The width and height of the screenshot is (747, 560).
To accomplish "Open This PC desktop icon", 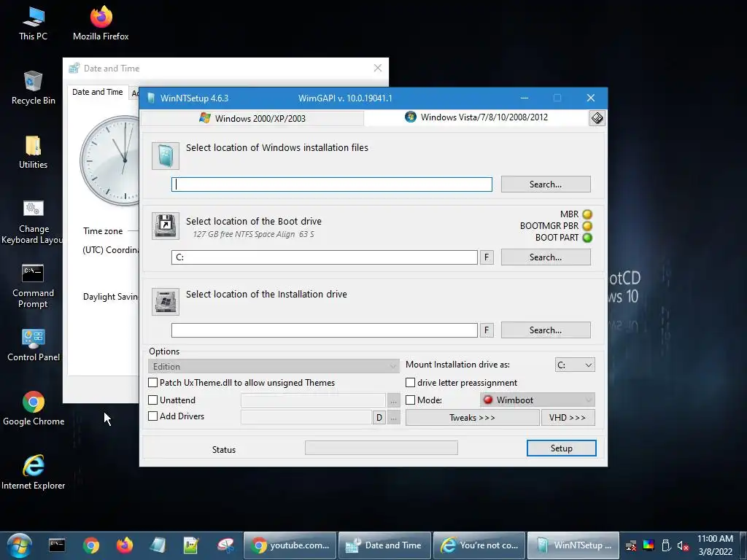I will 33,23.
